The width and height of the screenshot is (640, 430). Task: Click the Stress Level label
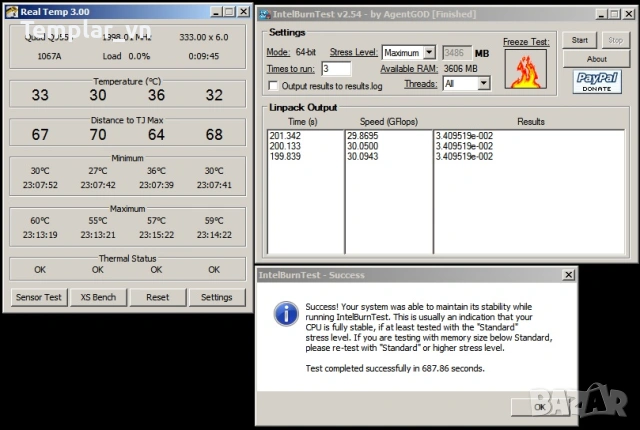tap(353, 52)
